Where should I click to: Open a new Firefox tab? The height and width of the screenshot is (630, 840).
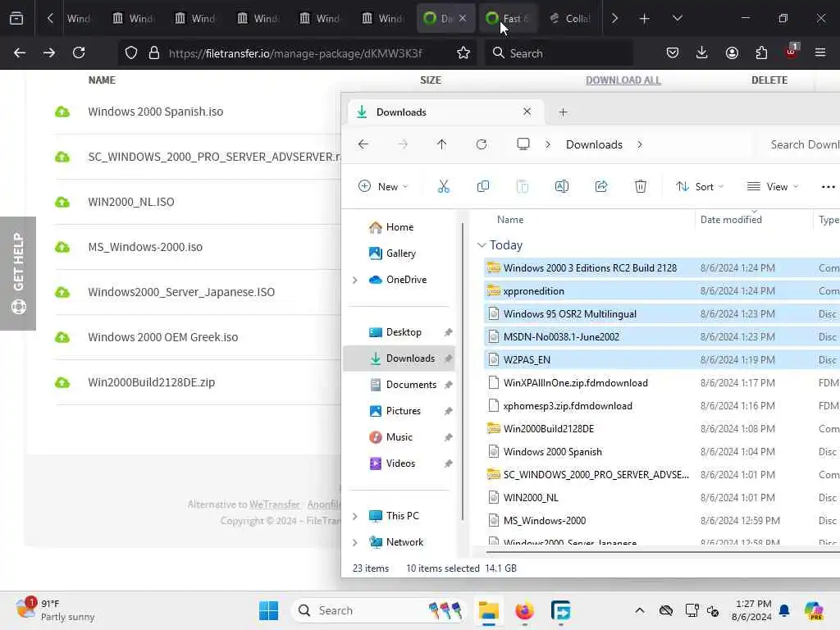click(x=644, y=18)
